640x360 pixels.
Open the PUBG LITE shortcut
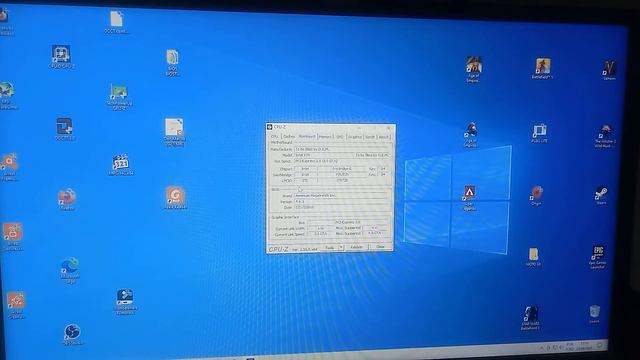539,133
